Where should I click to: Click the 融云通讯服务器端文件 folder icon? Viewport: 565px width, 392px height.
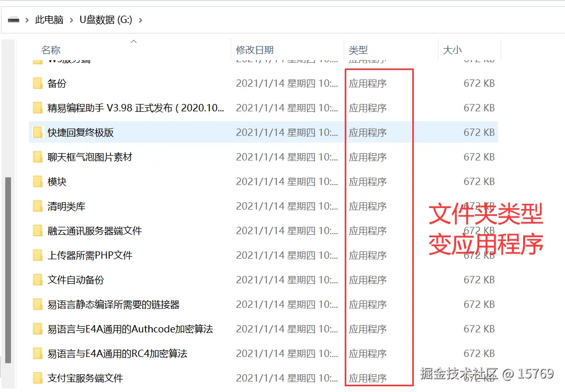[38, 230]
